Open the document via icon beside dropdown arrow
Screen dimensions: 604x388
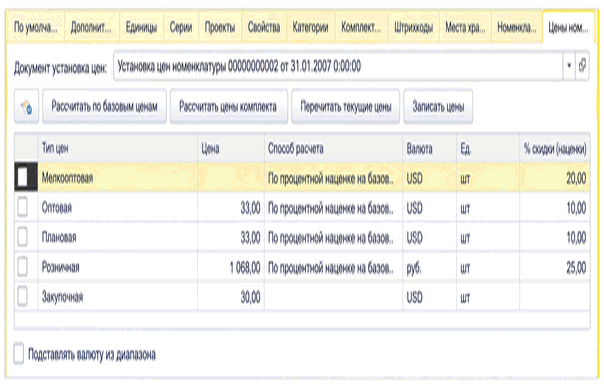[582, 66]
